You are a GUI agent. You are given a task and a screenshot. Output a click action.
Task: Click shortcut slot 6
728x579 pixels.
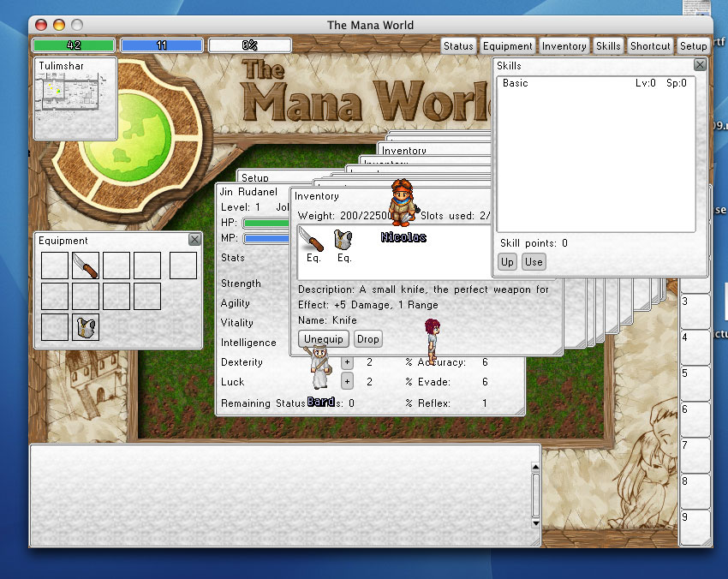pos(695,420)
